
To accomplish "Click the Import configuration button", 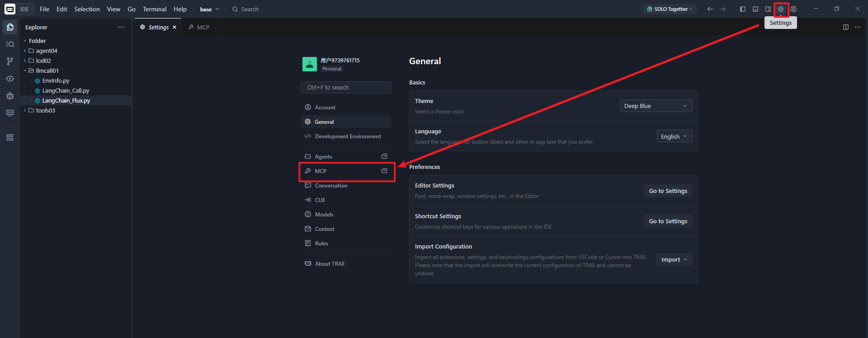I will pos(674,259).
